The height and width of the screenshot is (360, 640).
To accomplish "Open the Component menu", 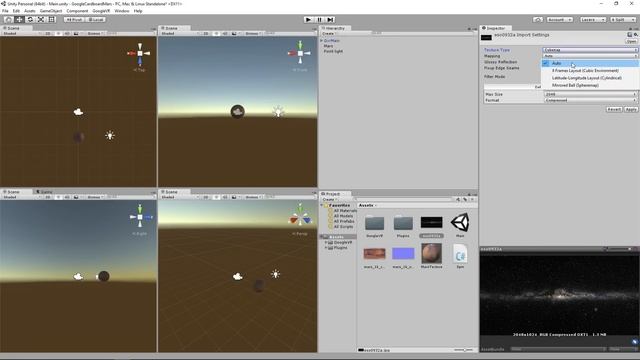I will point(77,11).
